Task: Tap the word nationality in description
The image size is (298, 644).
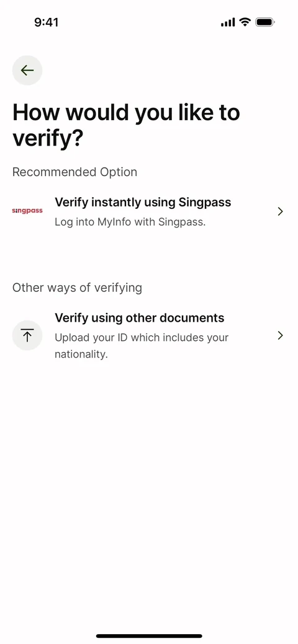Action: [x=81, y=354]
